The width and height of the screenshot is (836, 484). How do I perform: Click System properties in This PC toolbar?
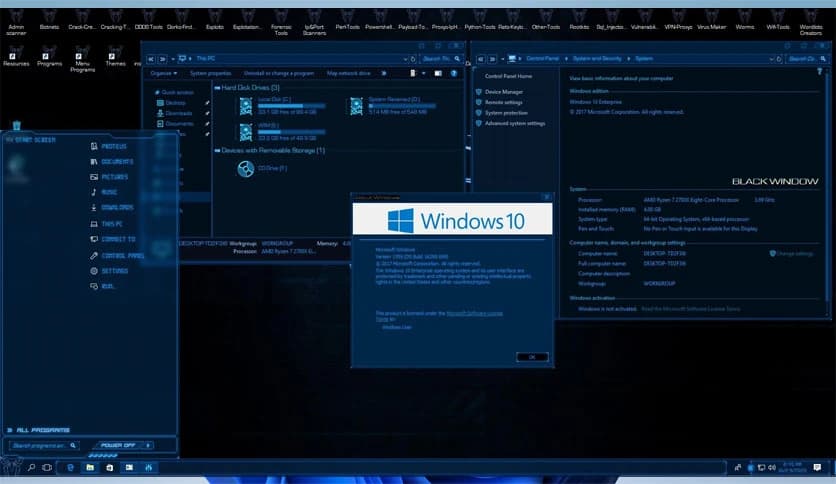[211, 74]
